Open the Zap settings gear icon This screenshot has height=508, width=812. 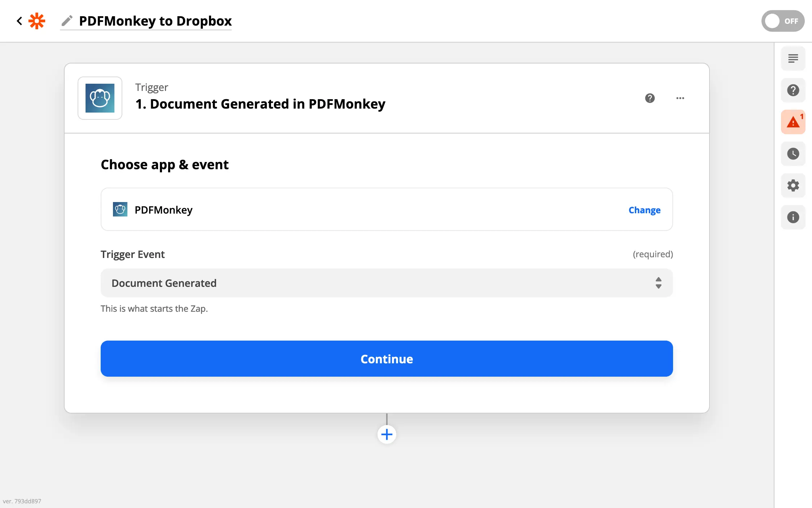click(x=793, y=185)
